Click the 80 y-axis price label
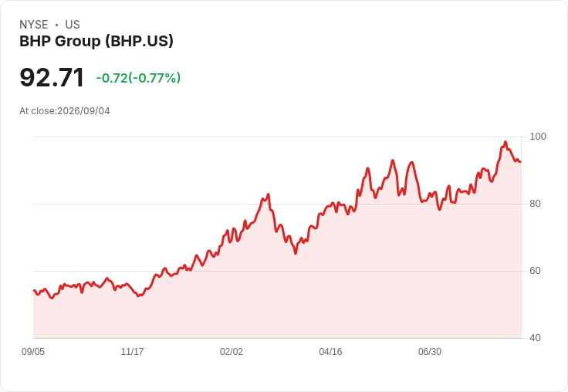This screenshot has height=392, width=568. click(535, 204)
